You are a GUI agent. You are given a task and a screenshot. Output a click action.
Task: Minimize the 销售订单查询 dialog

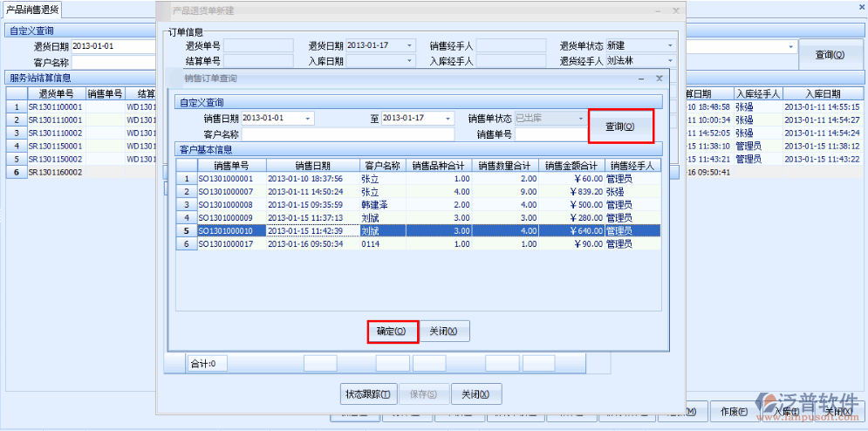[x=641, y=79]
